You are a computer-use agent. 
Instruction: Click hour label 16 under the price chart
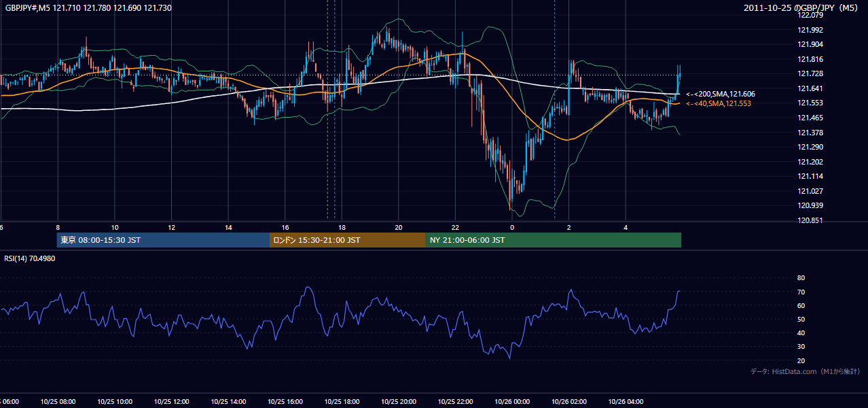tap(285, 227)
